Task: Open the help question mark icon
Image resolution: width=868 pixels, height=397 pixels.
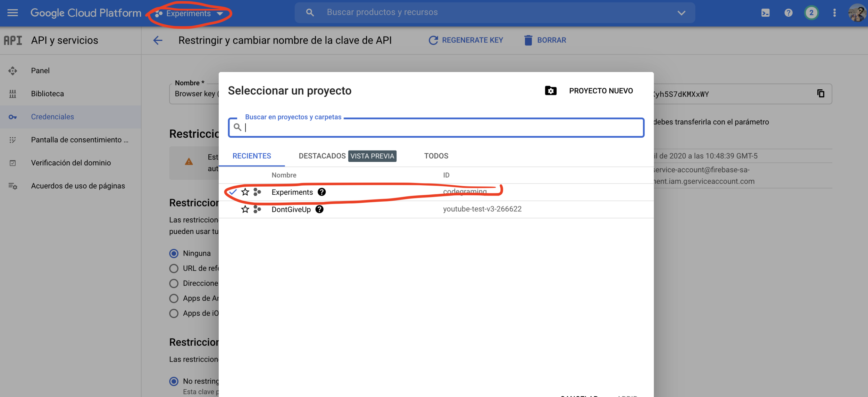Action: (x=788, y=13)
